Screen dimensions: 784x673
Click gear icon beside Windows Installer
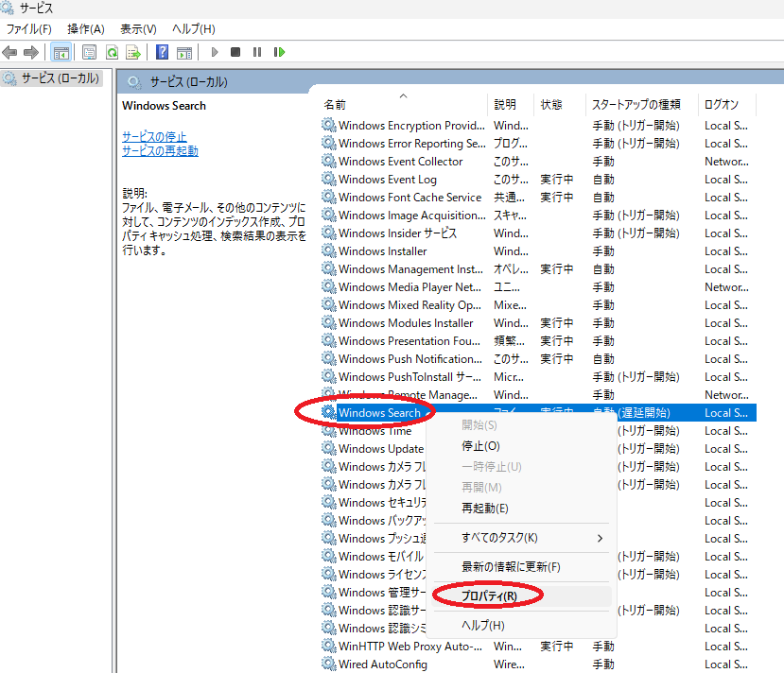click(328, 250)
